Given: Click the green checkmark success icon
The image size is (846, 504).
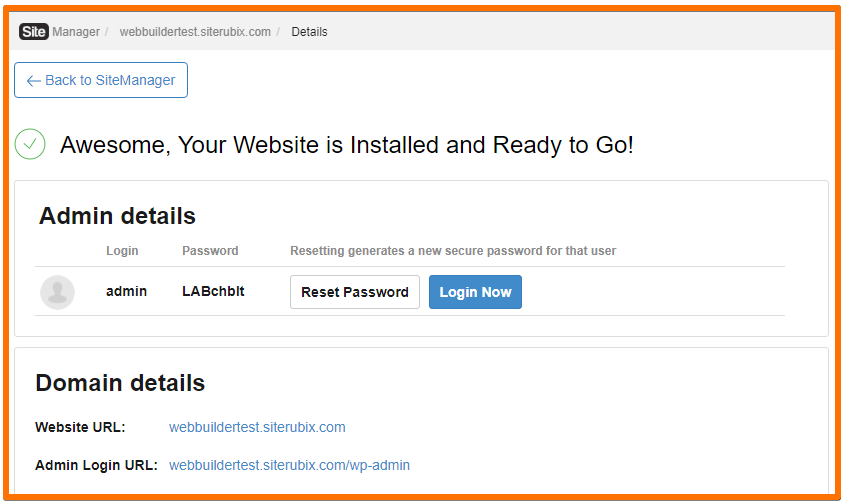Looking at the screenshot, I should click(30, 144).
